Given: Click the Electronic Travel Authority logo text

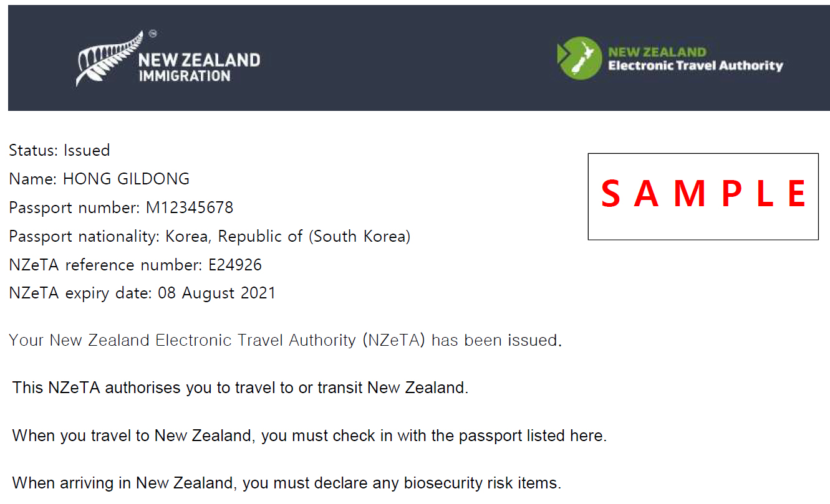Looking at the screenshot, I should pyautogui.click(x=695, y=66).
